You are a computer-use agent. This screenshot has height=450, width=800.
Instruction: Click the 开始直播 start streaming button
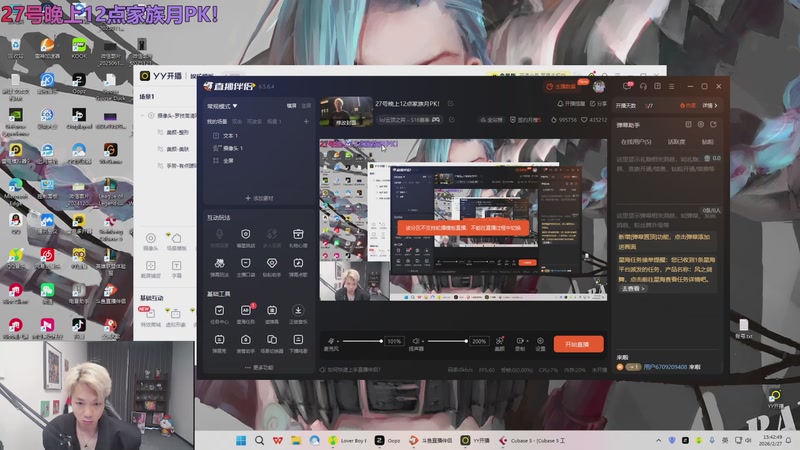pos(578,344)
